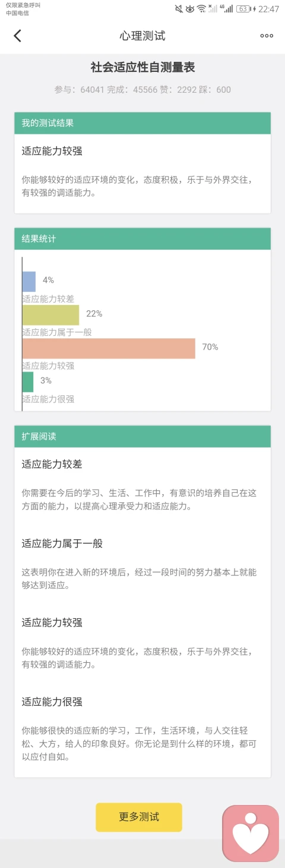
Task: Tap the eye comfort status icon
Action: pyautogui.click(x=190, y=9)
